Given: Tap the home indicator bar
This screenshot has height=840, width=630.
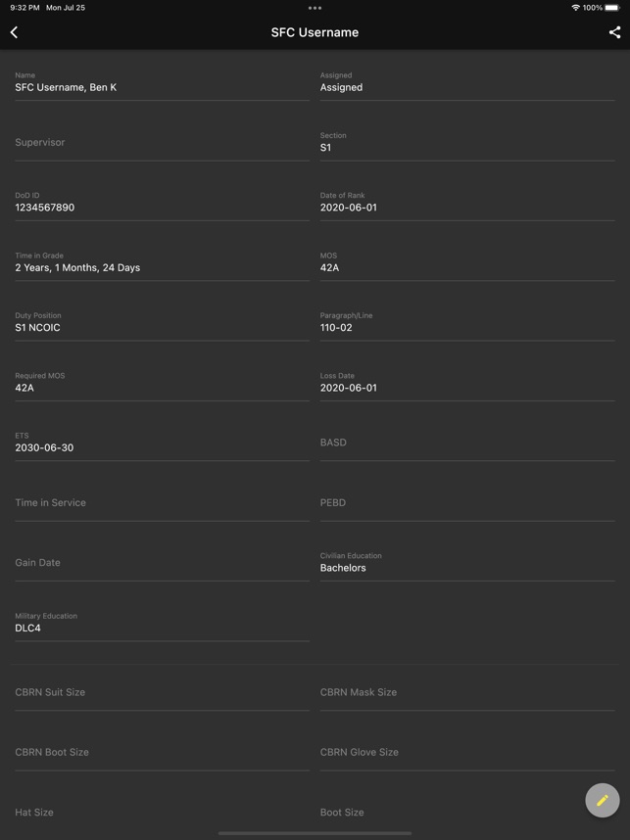Looking at the screenshot, I should pyautogui.click(x=315, y=833).
